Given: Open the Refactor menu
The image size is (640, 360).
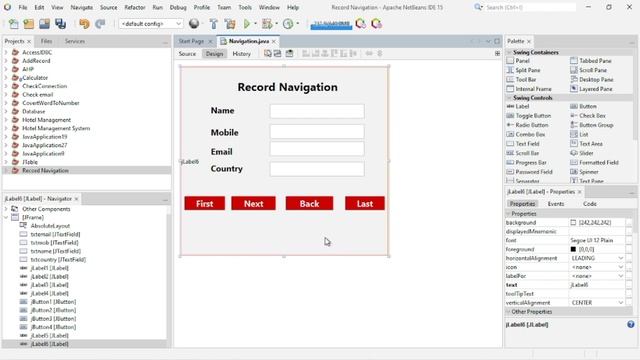Looking at the screenshot, I should 135,7.
